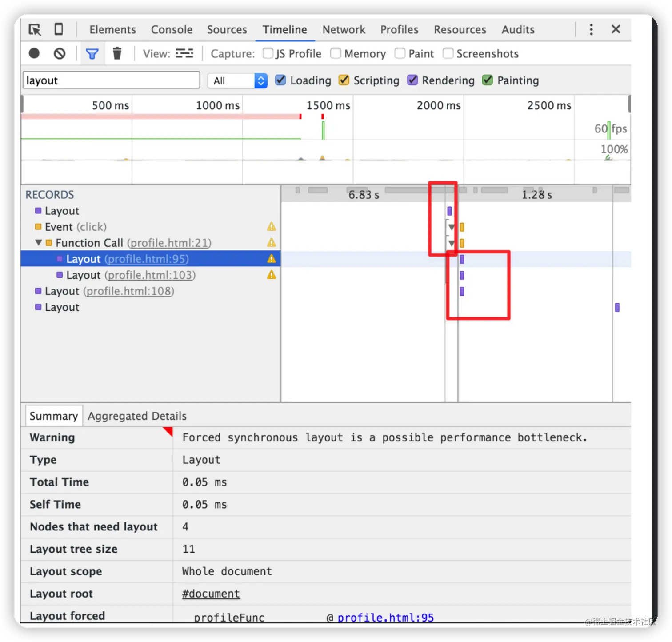Select the Function Call record row
Viewport: 672px width, 642px height.
[151, 243]
